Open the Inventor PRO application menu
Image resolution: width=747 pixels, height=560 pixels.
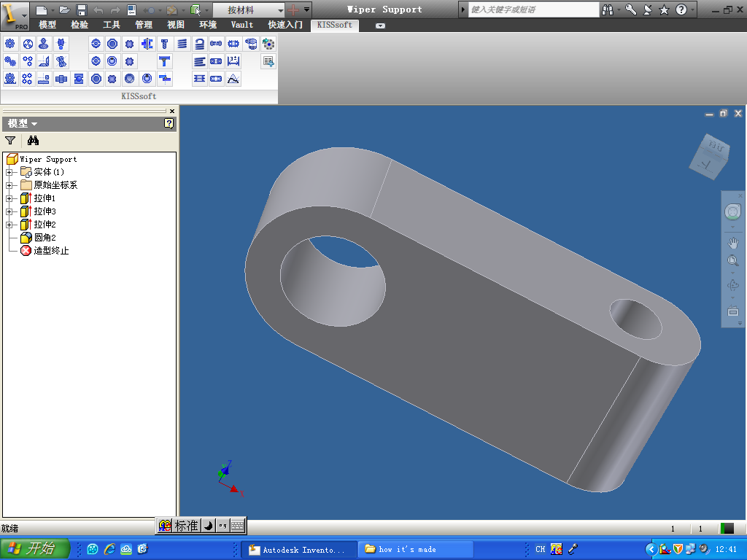coord(15,15)
